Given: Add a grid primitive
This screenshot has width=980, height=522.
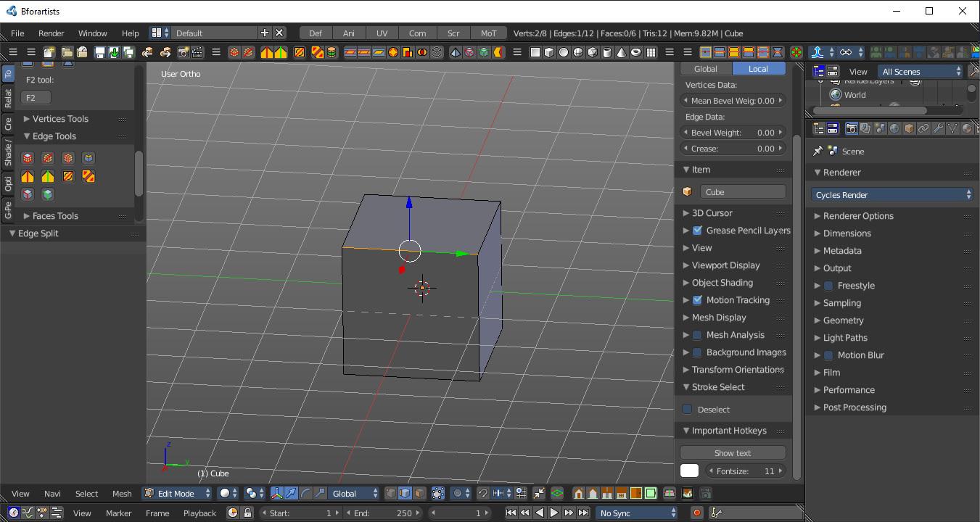Looking at the screenshot, I should click(x=651, y=52).
